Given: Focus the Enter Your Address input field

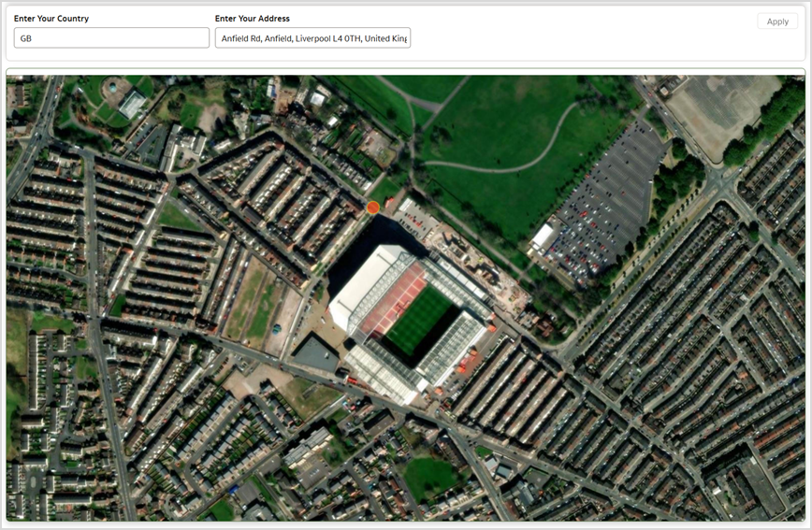Looking at the screenshot, I should pos(312,37).
